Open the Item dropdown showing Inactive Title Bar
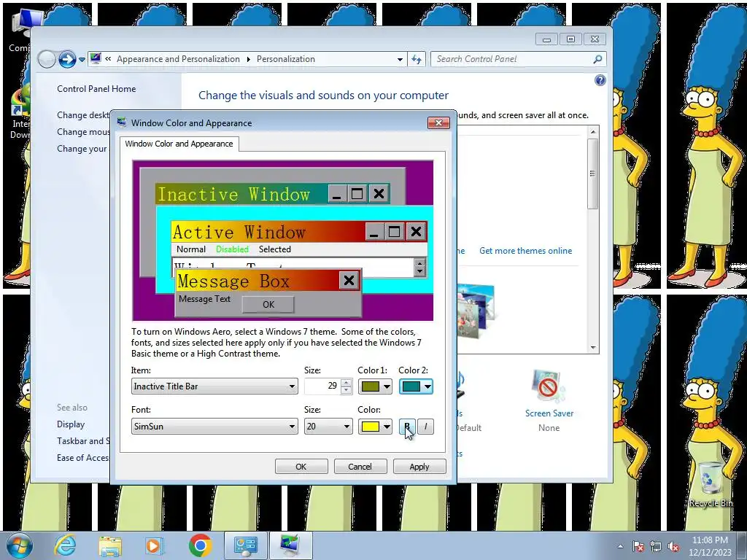This screenshot has width=747, height=560. (214, 386)
